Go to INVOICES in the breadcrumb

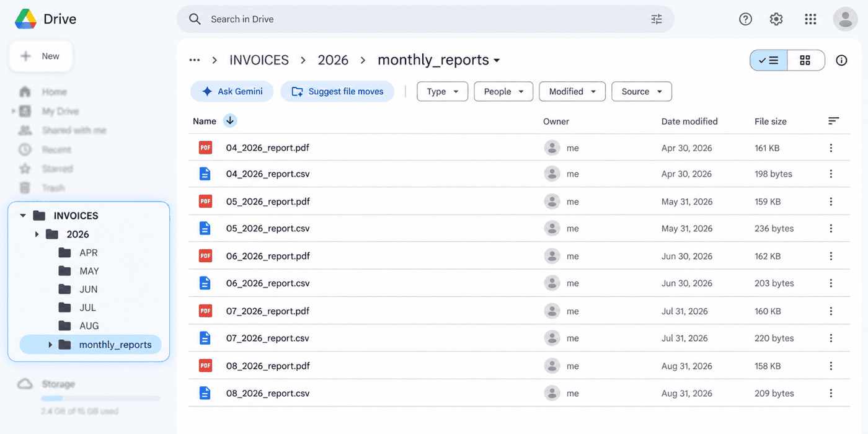coord(259,60)
